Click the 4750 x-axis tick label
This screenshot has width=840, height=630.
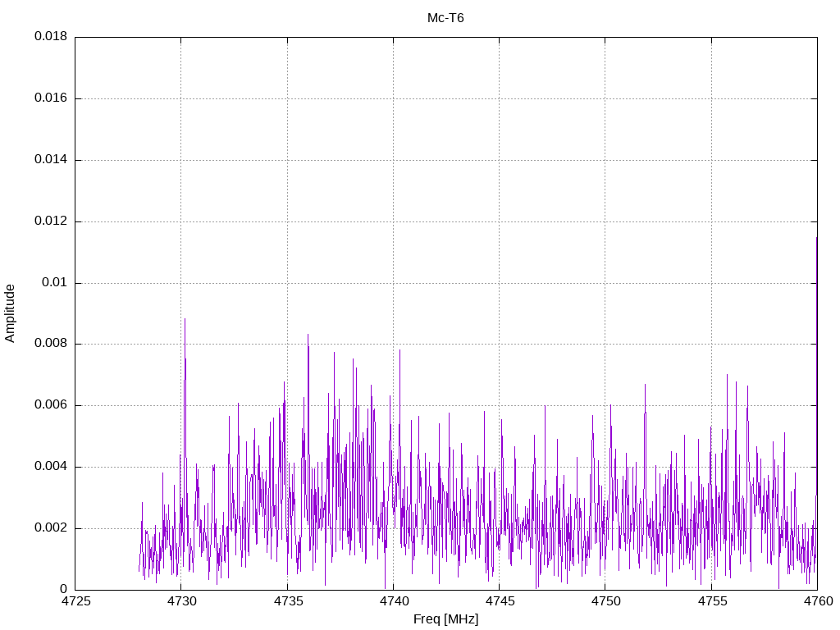tap(605, 601)
